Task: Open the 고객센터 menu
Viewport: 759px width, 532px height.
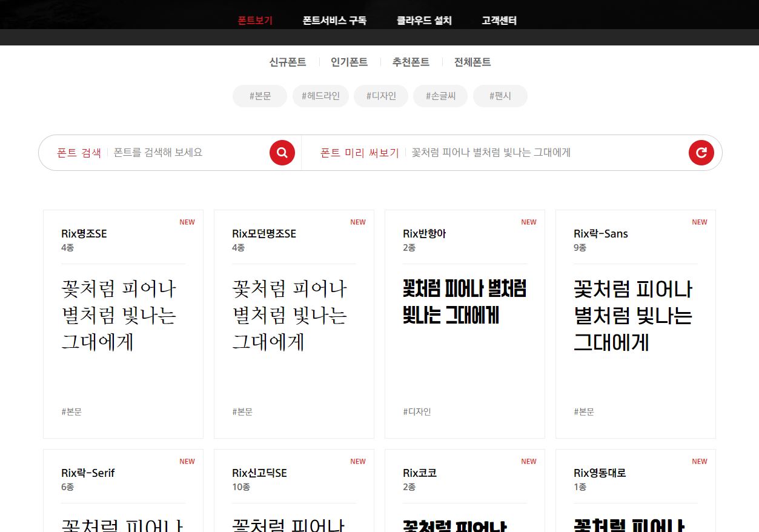Action: pos(499,21)
